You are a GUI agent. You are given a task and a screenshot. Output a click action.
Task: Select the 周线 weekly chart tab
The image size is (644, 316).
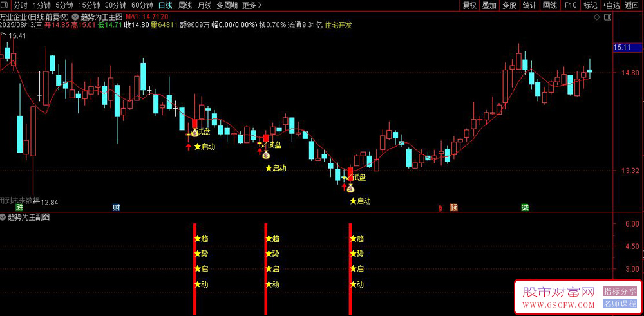pos(185,5)
